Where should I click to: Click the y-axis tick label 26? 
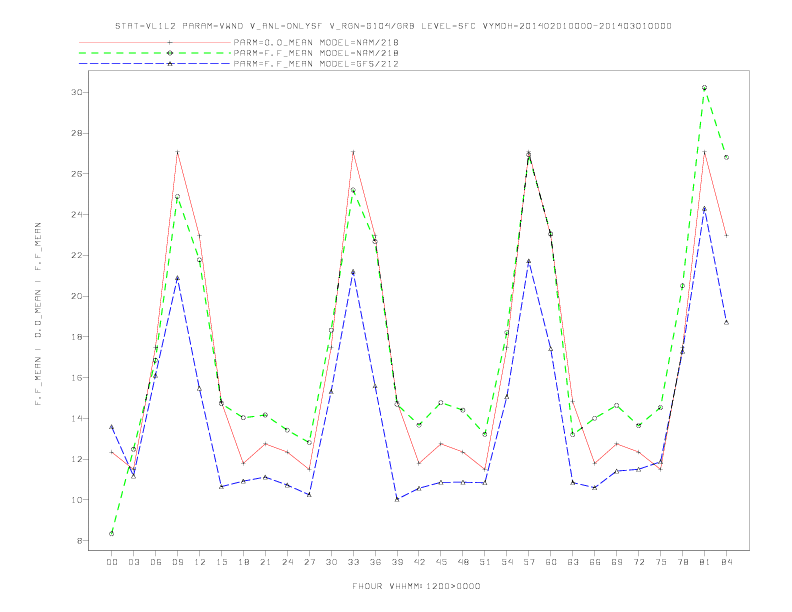(77, 174)
